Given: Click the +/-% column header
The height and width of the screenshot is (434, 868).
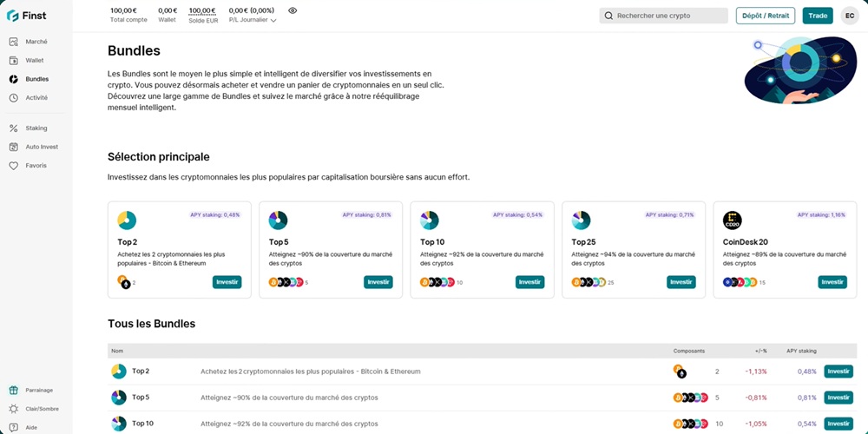Looking at the screenshot, I should [x=761, y=351].
